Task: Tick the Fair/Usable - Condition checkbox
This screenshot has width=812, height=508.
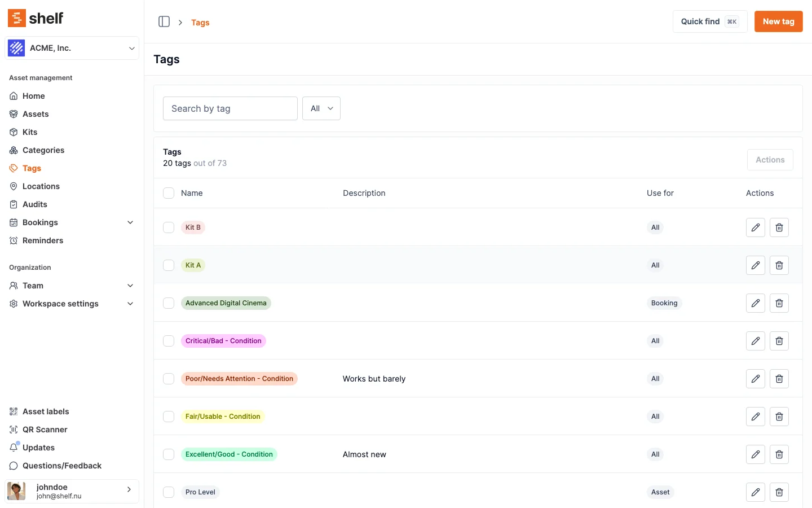Action: [169, 417]
